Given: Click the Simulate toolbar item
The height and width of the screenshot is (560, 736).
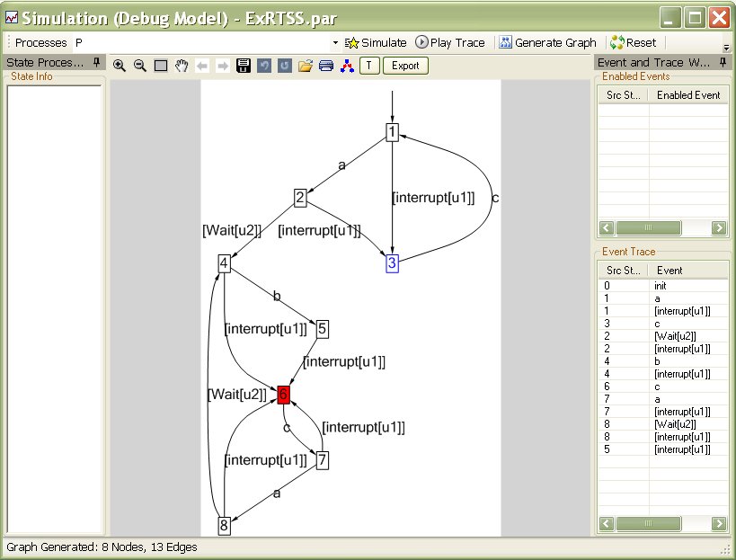Looking at the screenshot, I should (x=376, y=43).
